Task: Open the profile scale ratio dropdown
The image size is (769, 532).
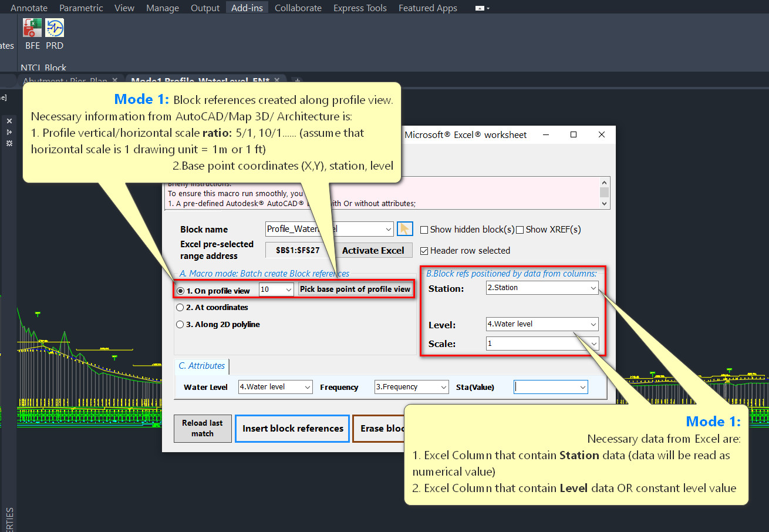Action: (288, 289)
